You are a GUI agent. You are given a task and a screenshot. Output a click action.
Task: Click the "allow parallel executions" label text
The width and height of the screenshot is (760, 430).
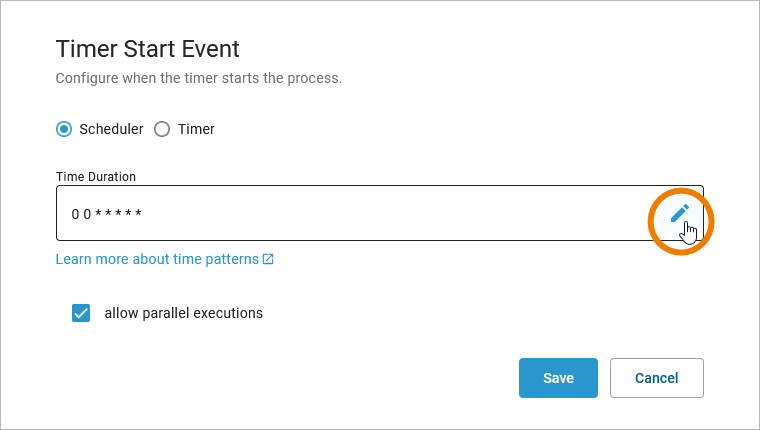[183, 313]
